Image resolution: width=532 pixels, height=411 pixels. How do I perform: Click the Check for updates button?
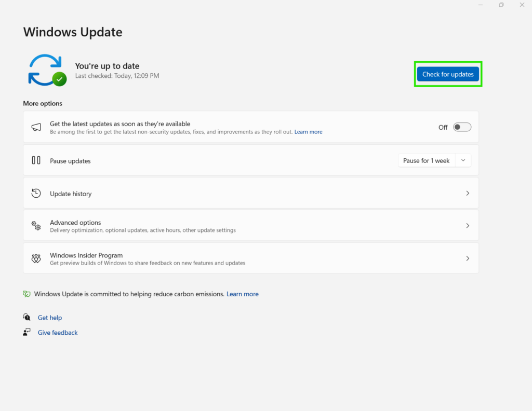point(448,74)
